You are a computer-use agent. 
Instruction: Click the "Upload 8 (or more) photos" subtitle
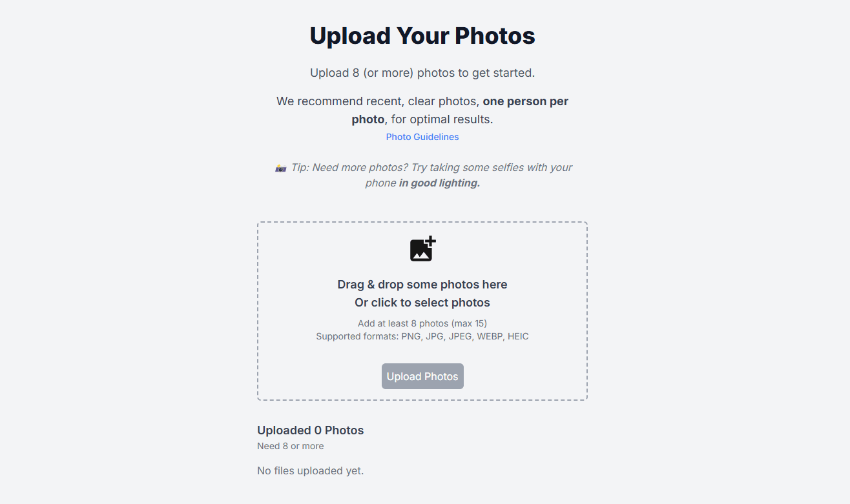(422, 73)
